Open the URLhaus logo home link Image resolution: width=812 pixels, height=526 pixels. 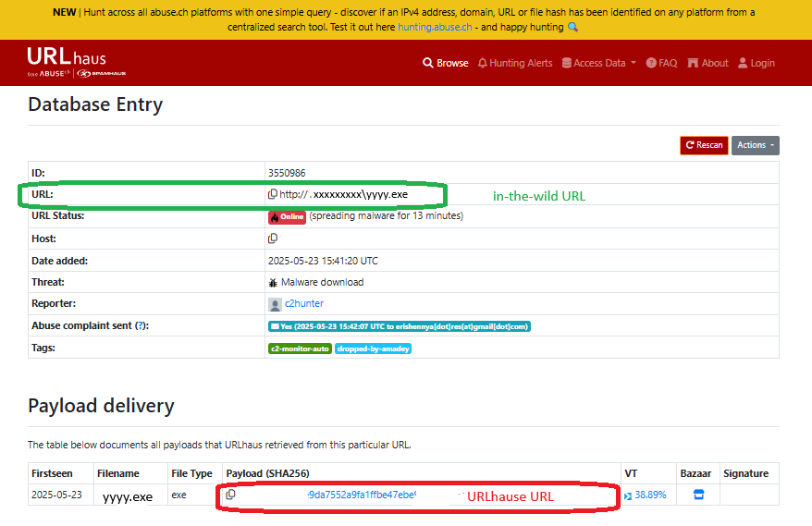click(x=76, y=62)
